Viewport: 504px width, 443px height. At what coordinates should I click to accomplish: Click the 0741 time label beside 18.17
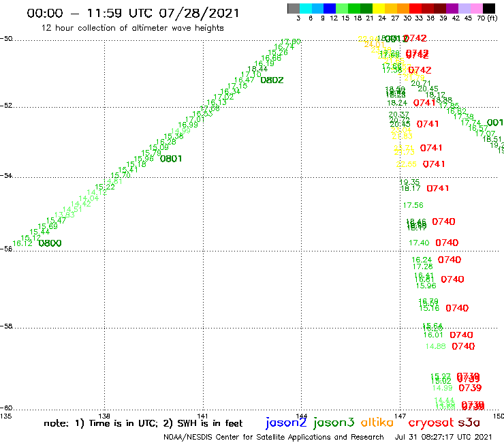point(438,189)
